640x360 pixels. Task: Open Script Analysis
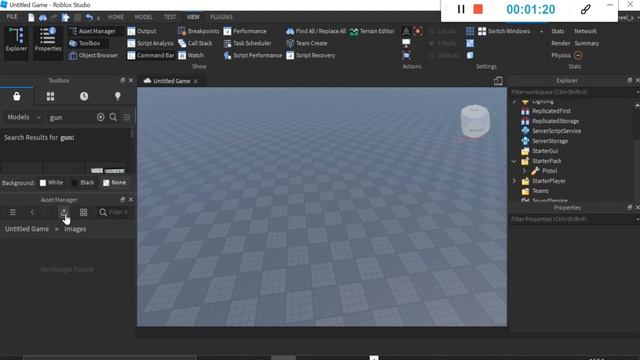click(150, 43)
